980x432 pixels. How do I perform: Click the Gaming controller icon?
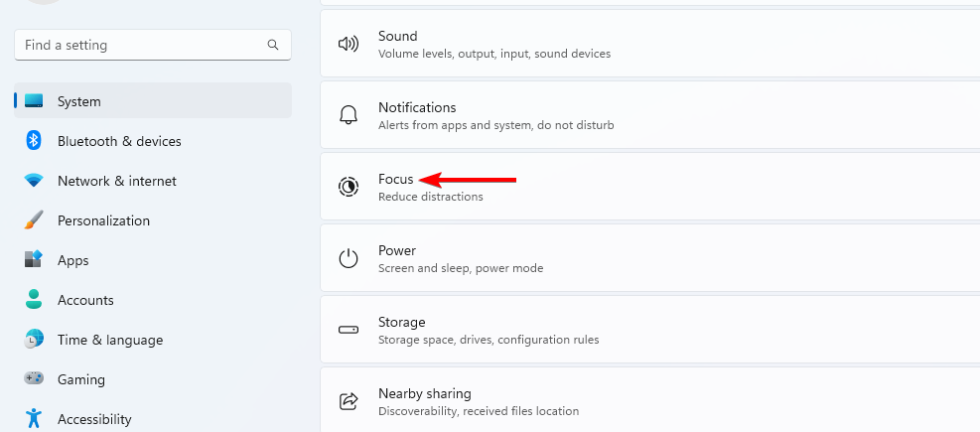pos(34,379)
